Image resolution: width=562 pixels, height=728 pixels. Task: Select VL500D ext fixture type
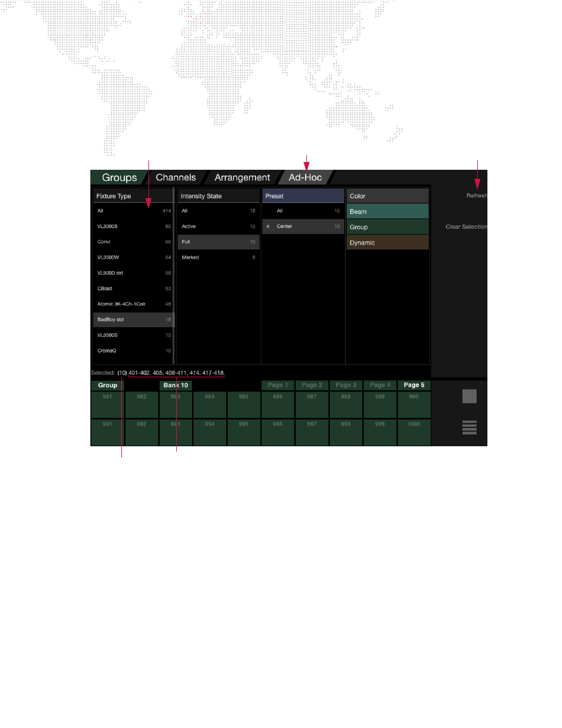click(x=133, y=273)
